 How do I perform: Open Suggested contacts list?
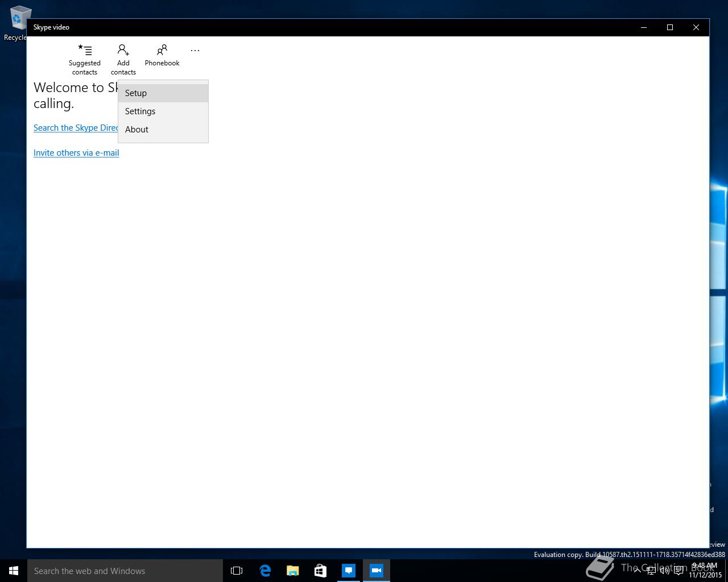[x=85, y=59]
